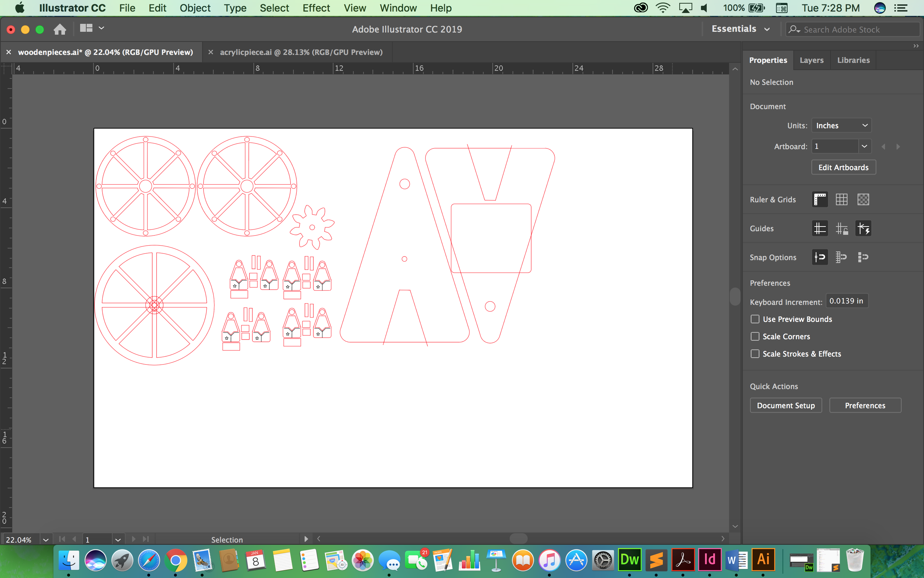Click the Document Setup button
This screenshot has width=924, height=578.
(x=786, y=405)
